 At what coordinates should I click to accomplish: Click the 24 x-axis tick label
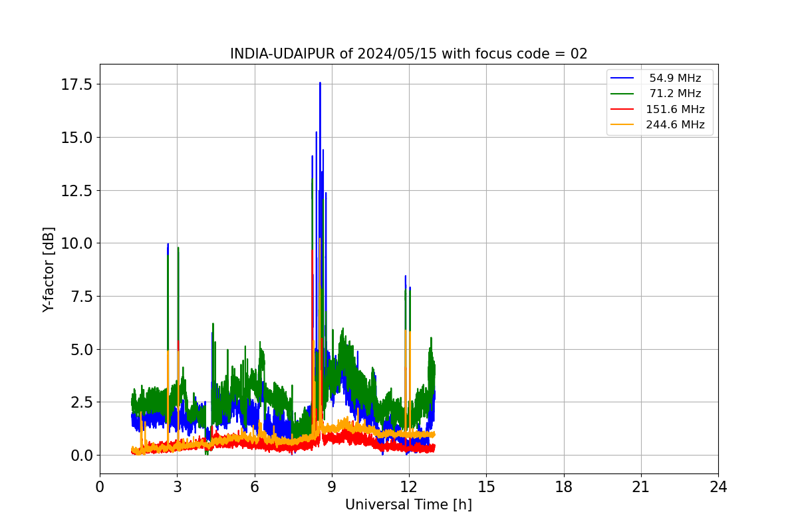pos(718,487)
